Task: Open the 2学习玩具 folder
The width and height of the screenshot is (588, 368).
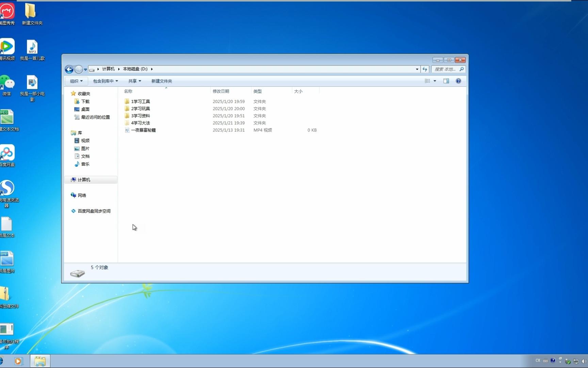Action: pos(141,108)
